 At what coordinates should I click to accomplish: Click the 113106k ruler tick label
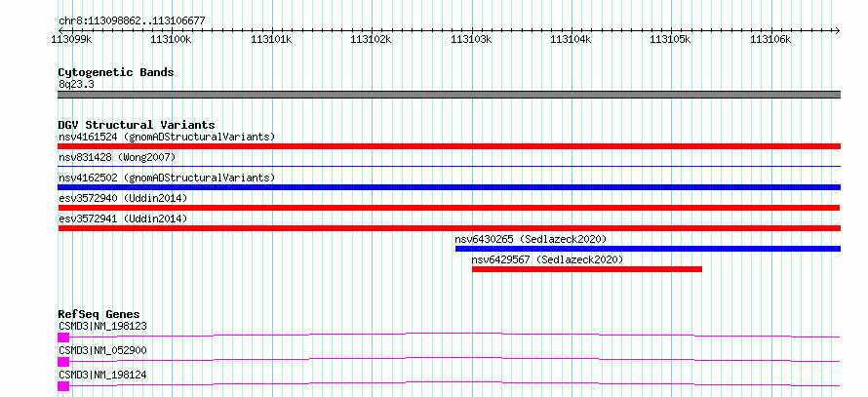pyautogui.click(x=770, y=39)
